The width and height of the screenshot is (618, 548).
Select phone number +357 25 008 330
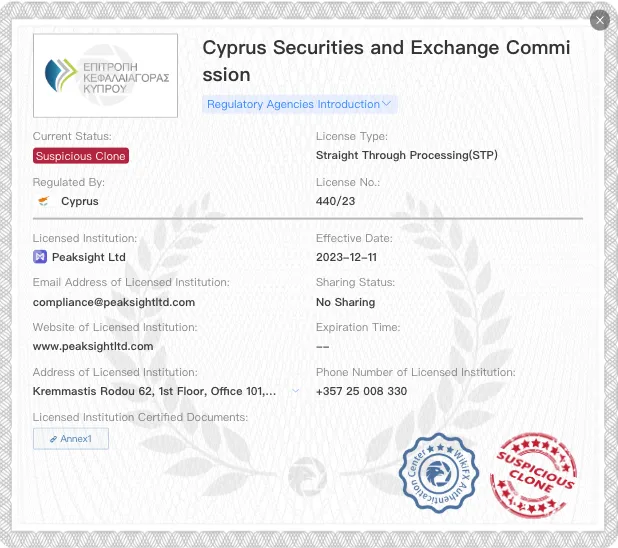coord(361,391)
